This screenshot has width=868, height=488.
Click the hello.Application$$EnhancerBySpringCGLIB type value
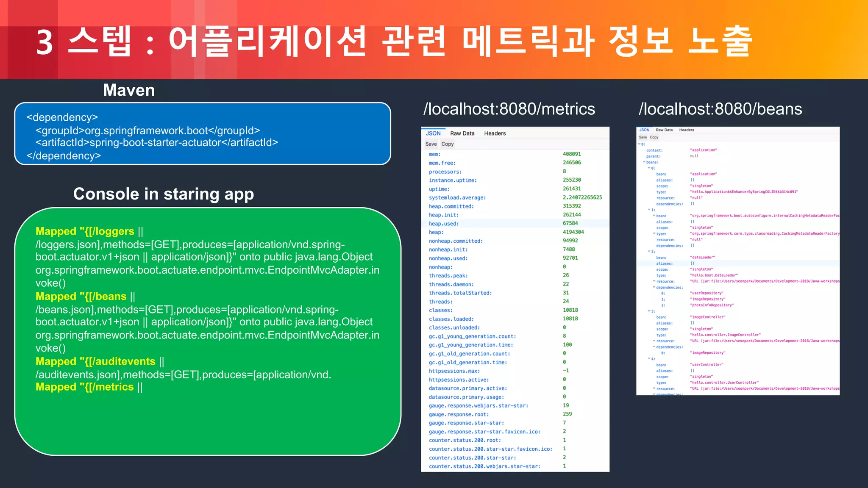744,192
